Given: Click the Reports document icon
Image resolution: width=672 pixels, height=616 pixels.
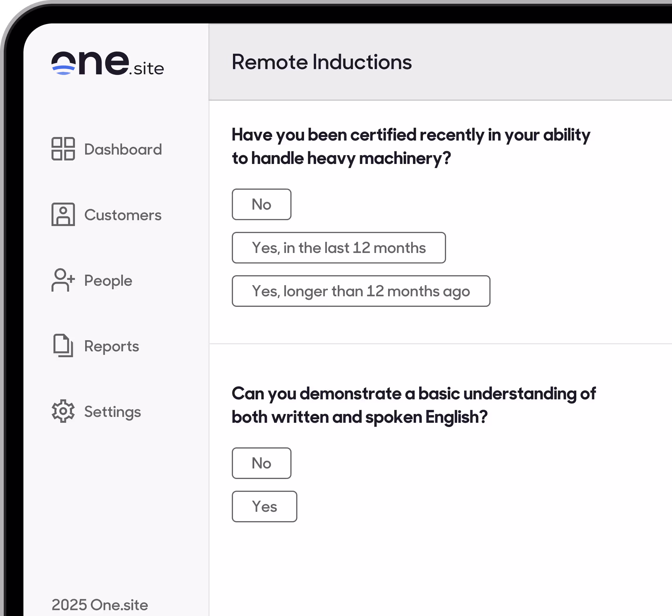Looking at the screenshot, I should pos(63,345).
